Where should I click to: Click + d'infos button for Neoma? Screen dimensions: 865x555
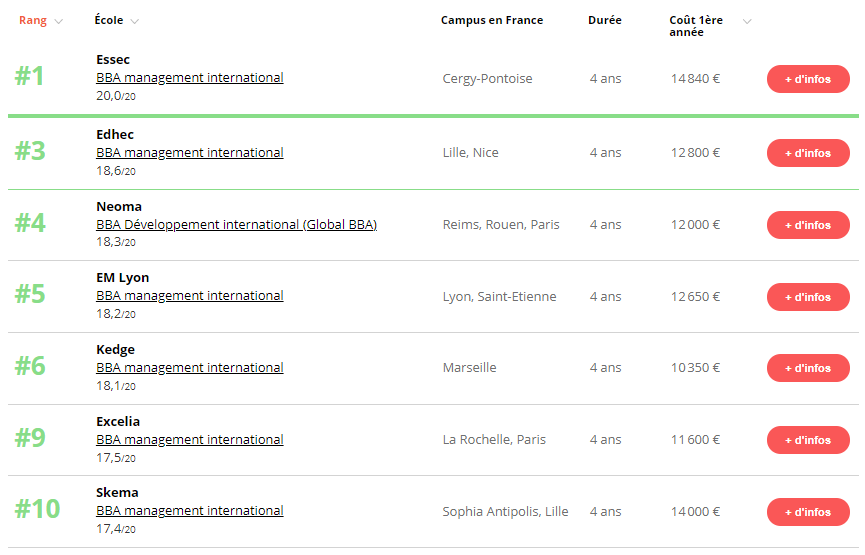tap(808, 225)
